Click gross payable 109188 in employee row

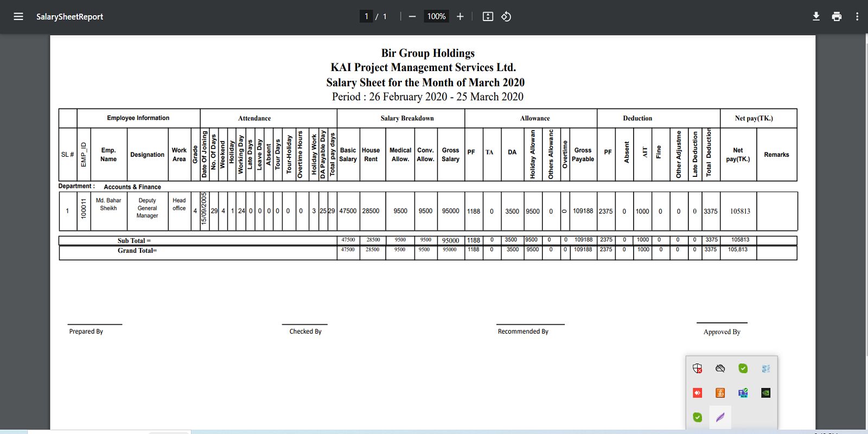click(583, 211)
